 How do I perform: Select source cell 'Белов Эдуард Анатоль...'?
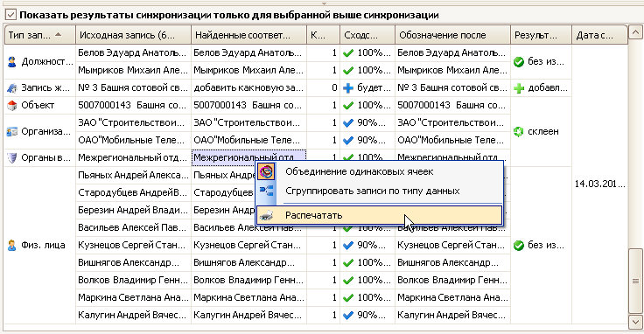(x=134, y=53)
